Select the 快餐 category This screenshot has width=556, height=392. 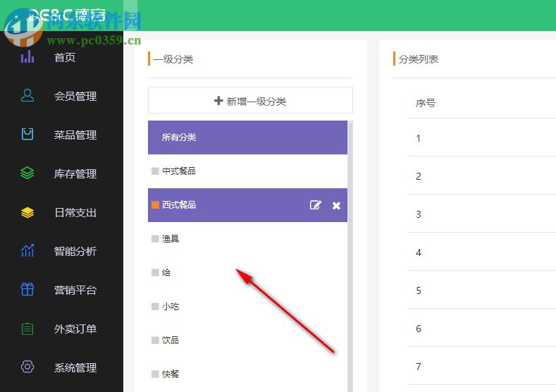(x=247, y=374)
